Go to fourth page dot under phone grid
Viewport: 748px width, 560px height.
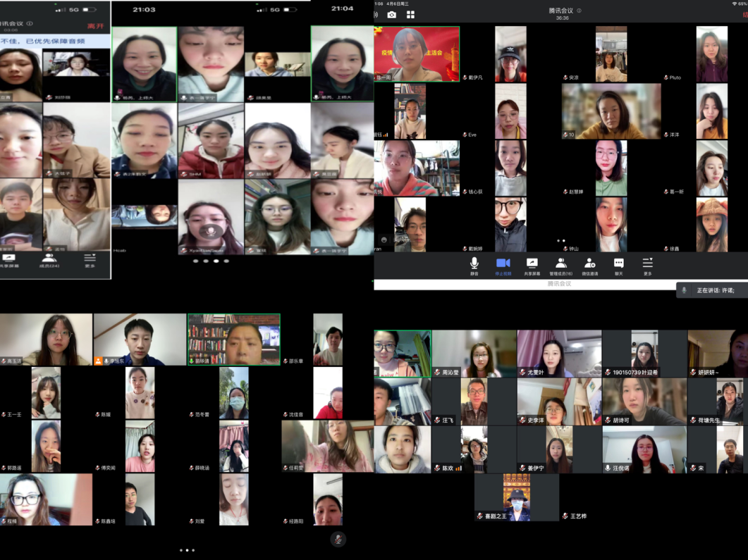pyautogui.click(x=226, y=261)
